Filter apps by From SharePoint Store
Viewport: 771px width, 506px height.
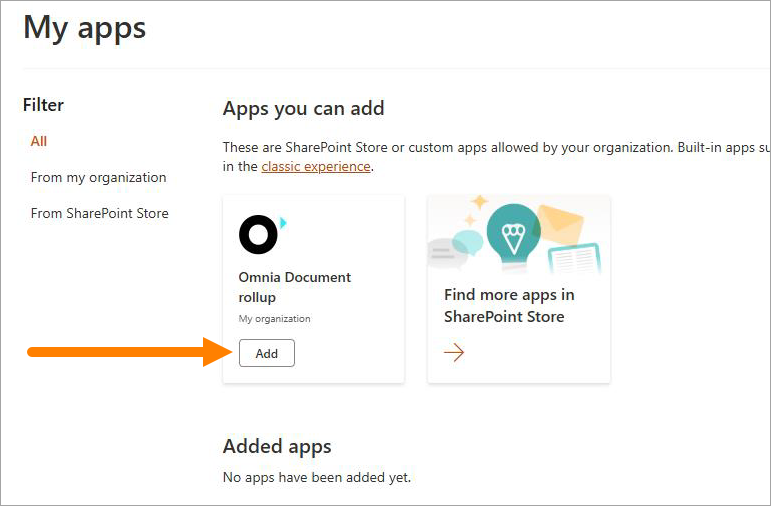99,213
